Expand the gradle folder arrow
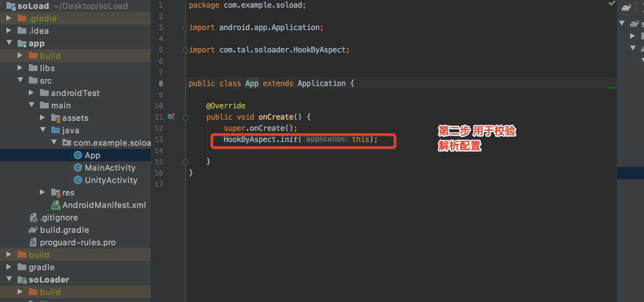 [x=9, y=267]
